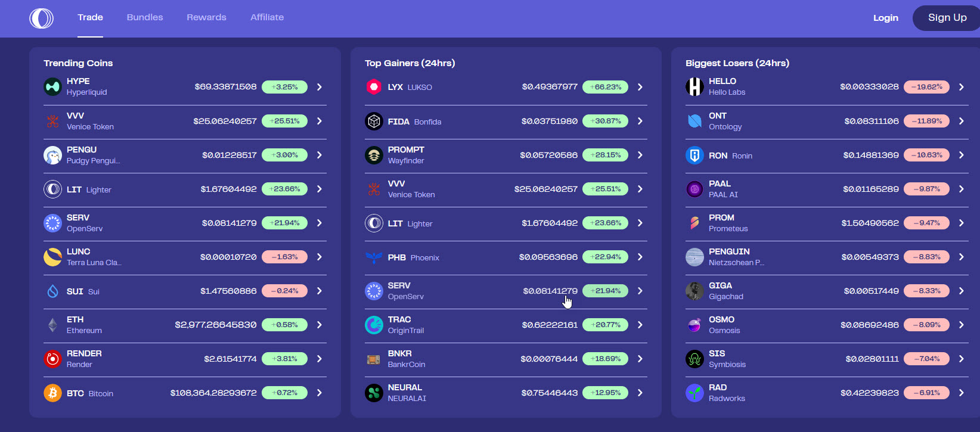Click the OSMO Osmosis flask icon
980x432 pixels.
(694, 325)
